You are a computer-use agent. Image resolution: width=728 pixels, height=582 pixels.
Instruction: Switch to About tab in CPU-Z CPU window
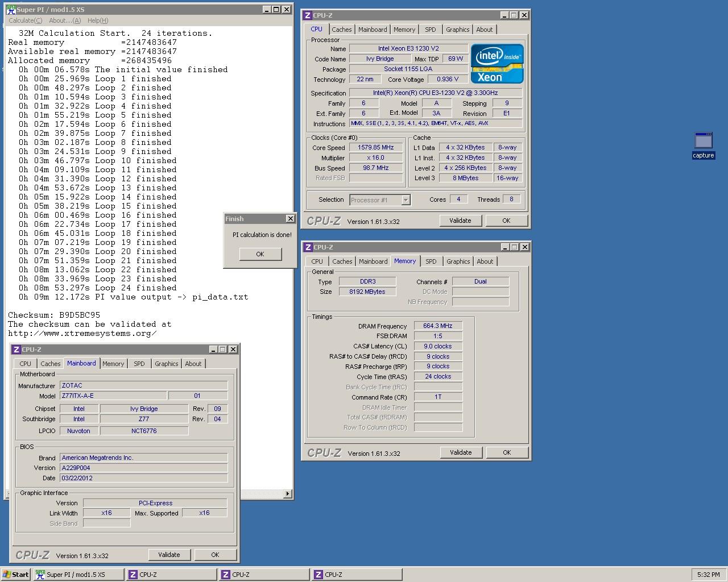pos(484,30)
